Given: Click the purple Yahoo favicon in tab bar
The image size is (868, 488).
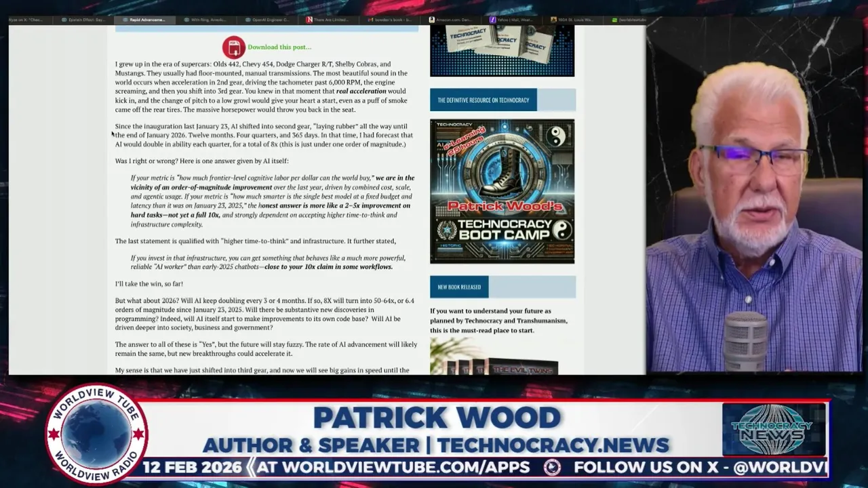Looking at the screenshot, I should pyautogui.click(x=493, y=20).
